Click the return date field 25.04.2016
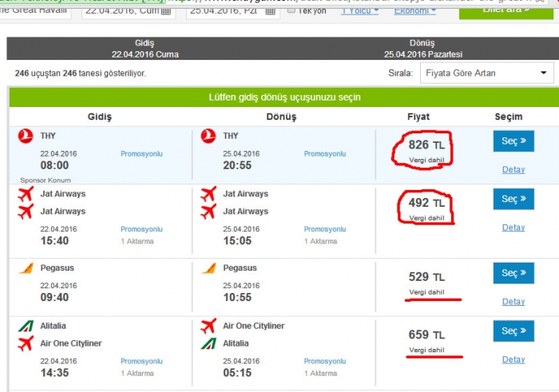The width and height of the screenshot is (559, 392). [224, 11]
